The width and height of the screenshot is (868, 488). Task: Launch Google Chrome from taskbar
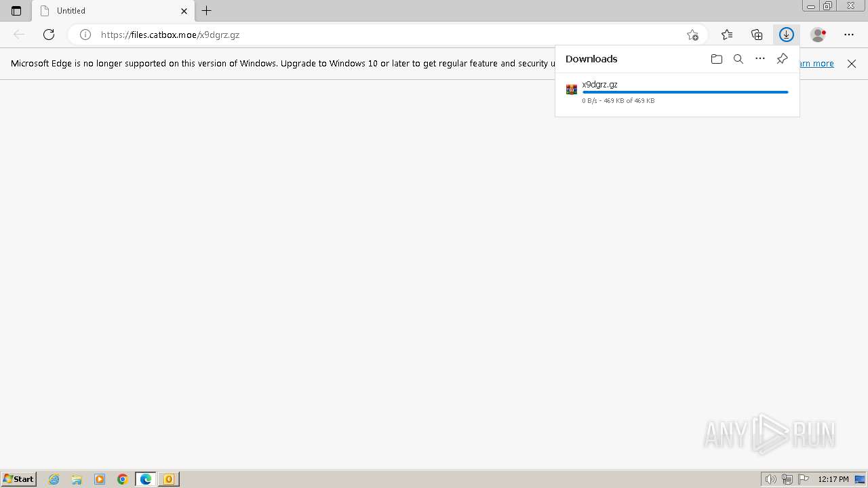coord(123,479)
